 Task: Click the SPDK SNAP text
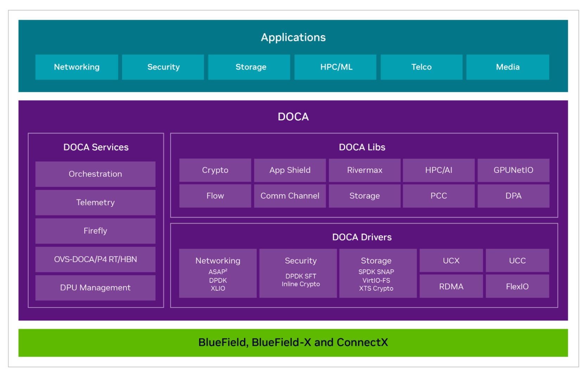(x=376, y=272)
